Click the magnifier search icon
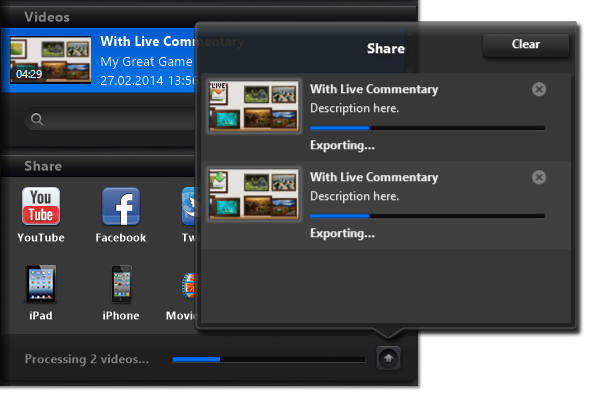 pyautogui.click(x=37, y=119)
